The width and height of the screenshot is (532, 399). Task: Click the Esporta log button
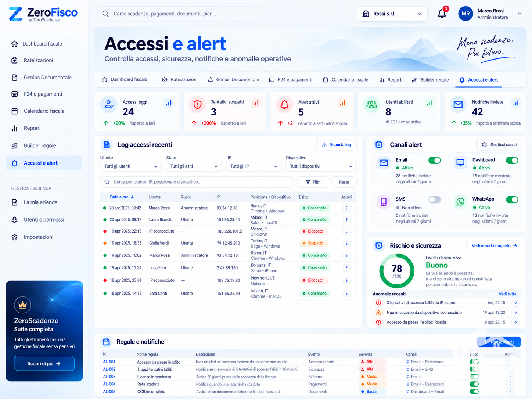tap(336, 145)
